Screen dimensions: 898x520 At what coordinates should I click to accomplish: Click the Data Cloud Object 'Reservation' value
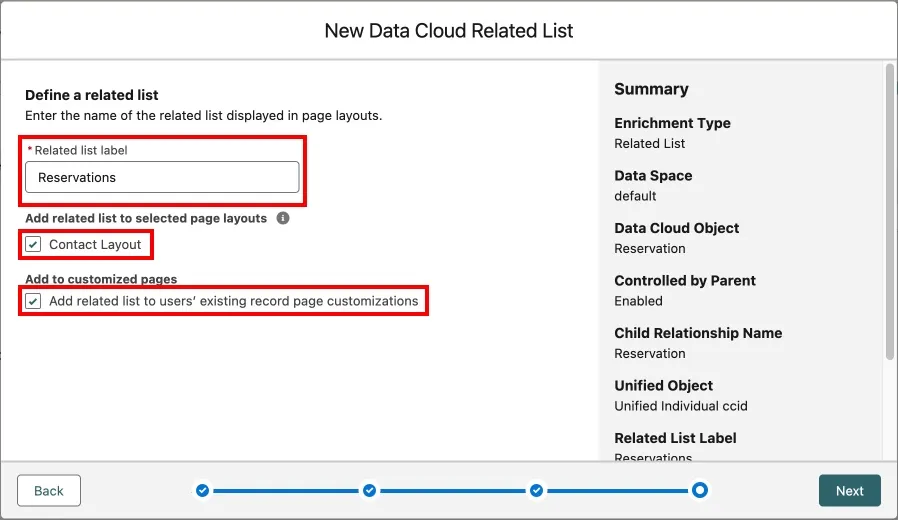coord(650,249)
